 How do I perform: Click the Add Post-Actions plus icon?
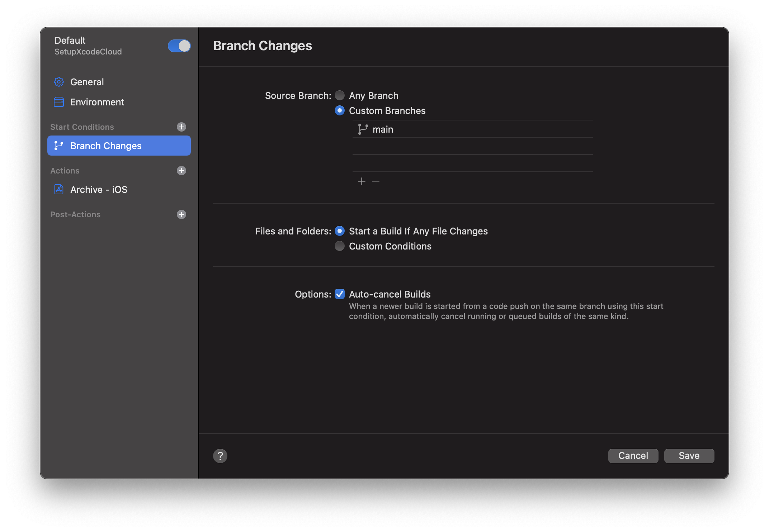[182, 214]
